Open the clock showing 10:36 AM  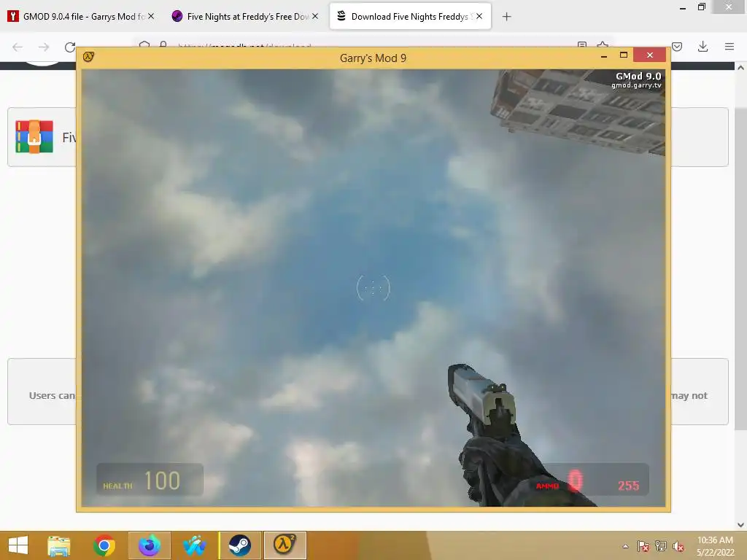(715, 545)
